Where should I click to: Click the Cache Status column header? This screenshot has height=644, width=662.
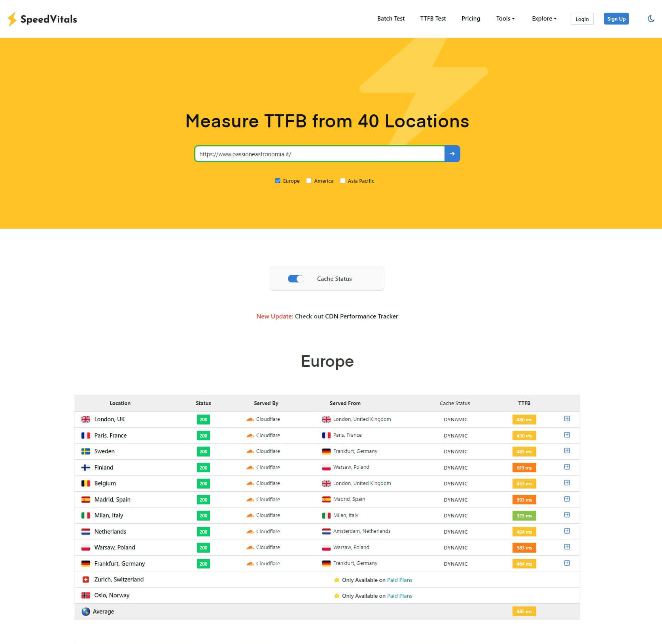pyautogui.click(x=455, y=403)
